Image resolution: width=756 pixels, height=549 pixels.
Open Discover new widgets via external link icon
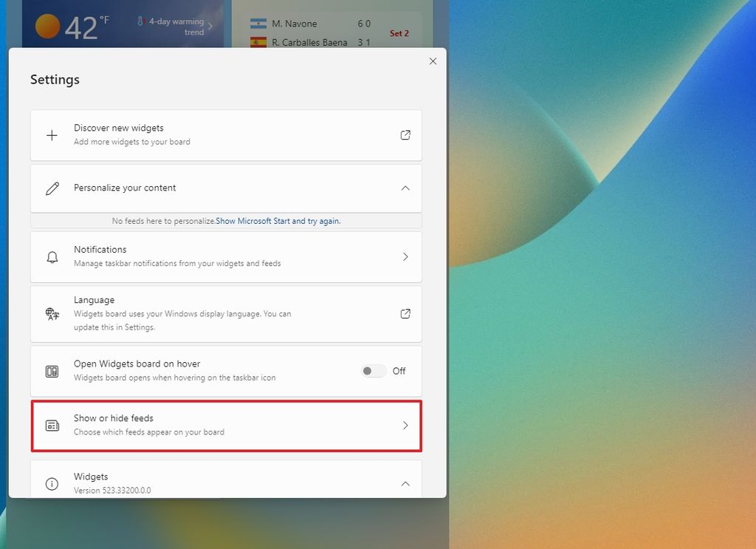point(405,135)
